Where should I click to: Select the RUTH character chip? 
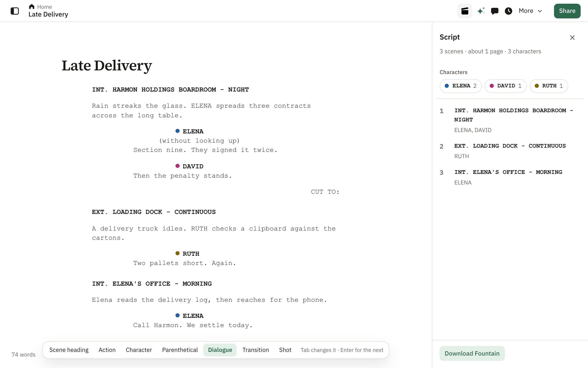(549, 86)
